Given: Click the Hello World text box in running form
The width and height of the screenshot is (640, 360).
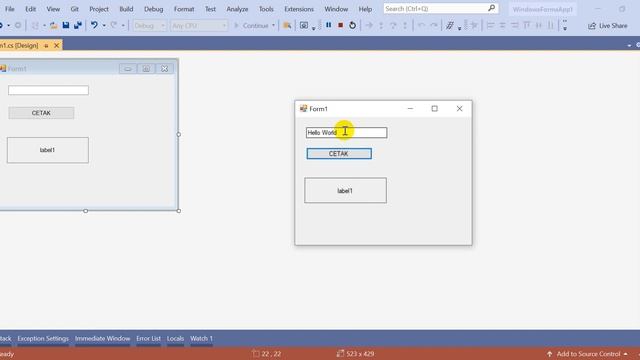Looking at the screenshot, I should (347, 133).
